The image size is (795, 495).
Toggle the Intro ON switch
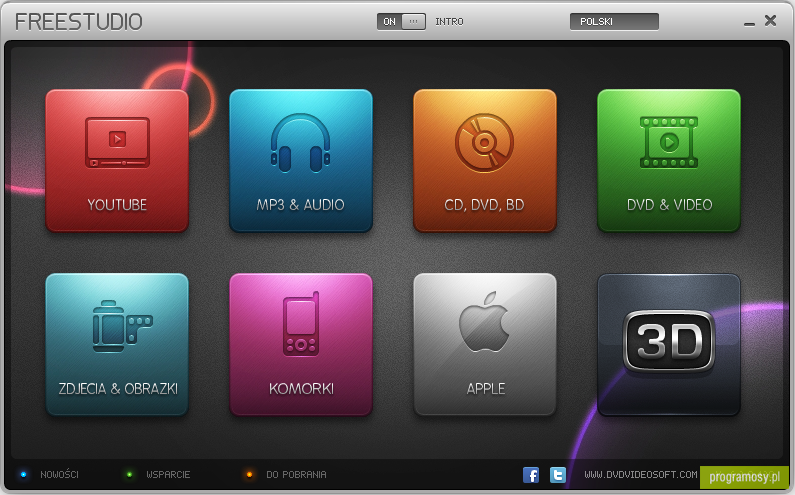click(x=401, y=21)
